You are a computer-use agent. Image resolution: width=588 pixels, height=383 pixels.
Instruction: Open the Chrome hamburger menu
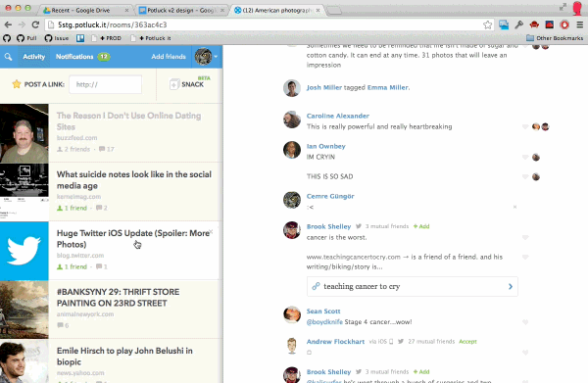pyautogui.click(x=580, y=24)
